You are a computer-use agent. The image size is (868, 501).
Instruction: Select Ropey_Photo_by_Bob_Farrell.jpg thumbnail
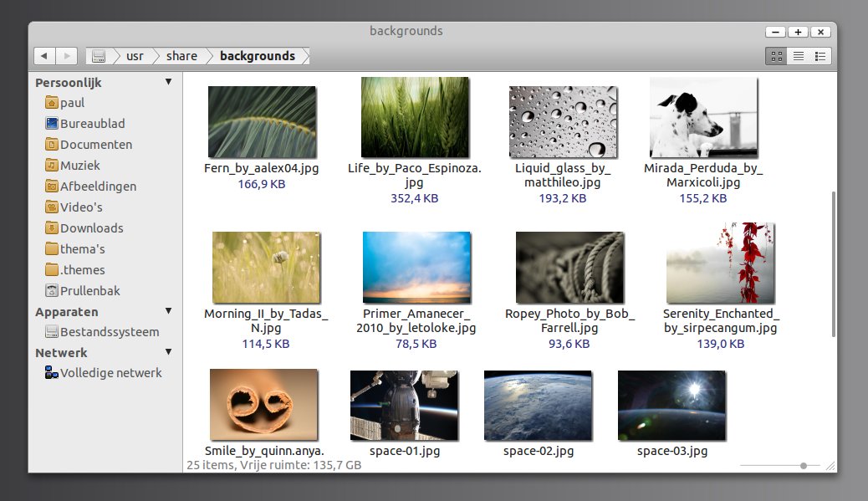569,268
